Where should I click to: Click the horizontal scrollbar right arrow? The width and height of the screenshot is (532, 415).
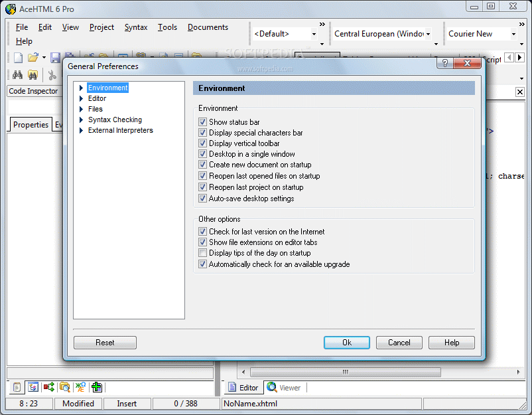pos(518,373)
